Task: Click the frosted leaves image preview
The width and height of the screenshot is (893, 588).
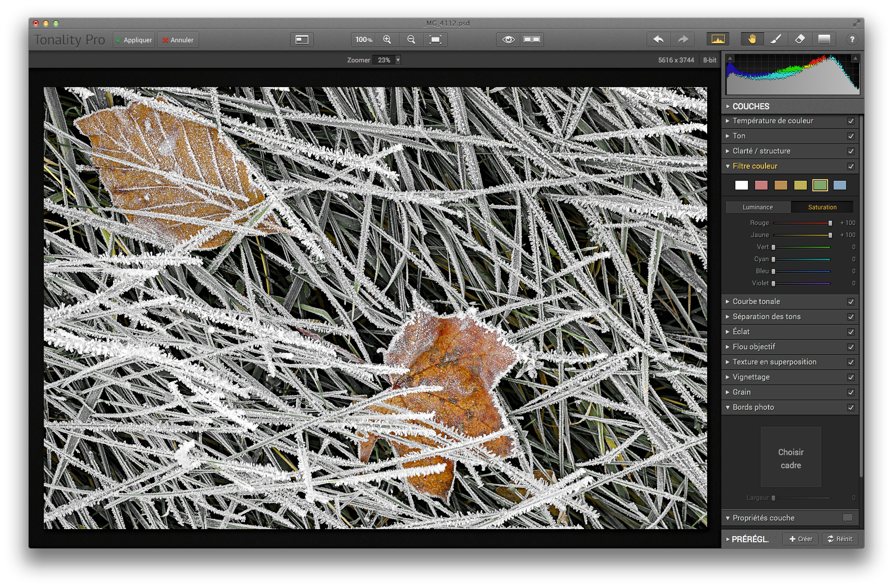Action: (x=375, y=308)
